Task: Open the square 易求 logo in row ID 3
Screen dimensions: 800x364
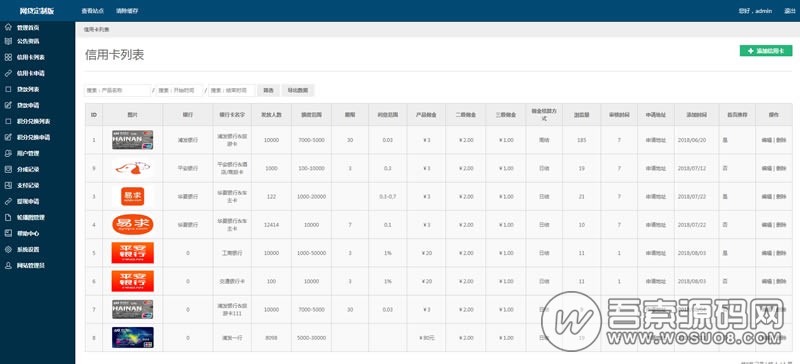Action: (133, 196)
